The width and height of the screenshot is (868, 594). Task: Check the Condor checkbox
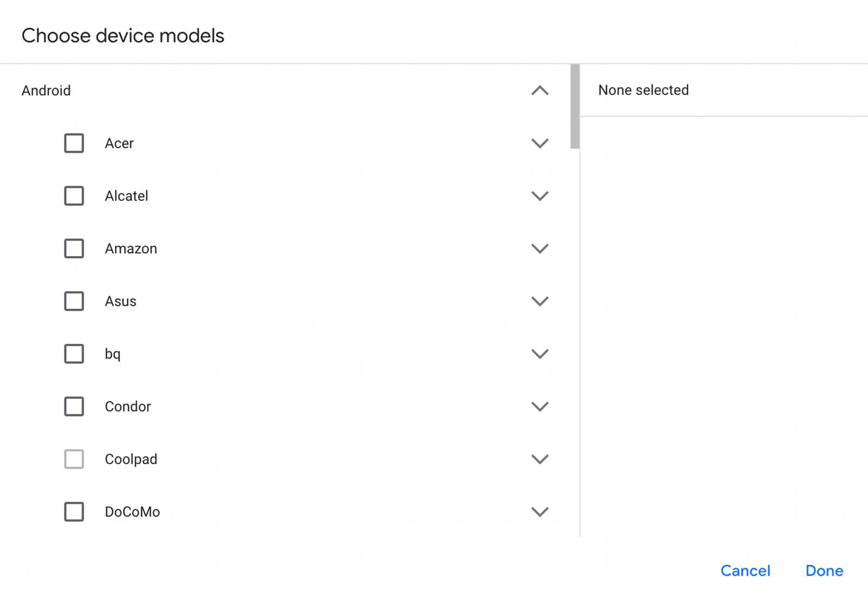click(x=74, y=406)
